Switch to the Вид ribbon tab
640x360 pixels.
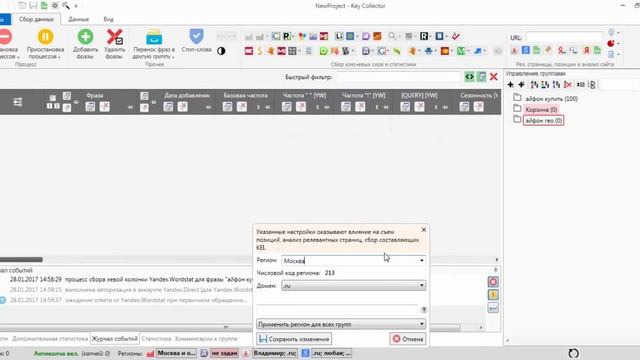(x=108, y=19)
